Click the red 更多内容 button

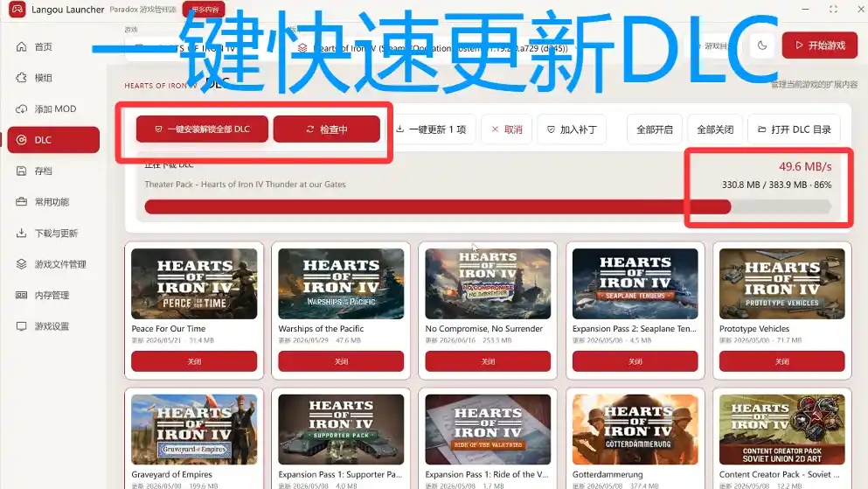click(204, 9)
